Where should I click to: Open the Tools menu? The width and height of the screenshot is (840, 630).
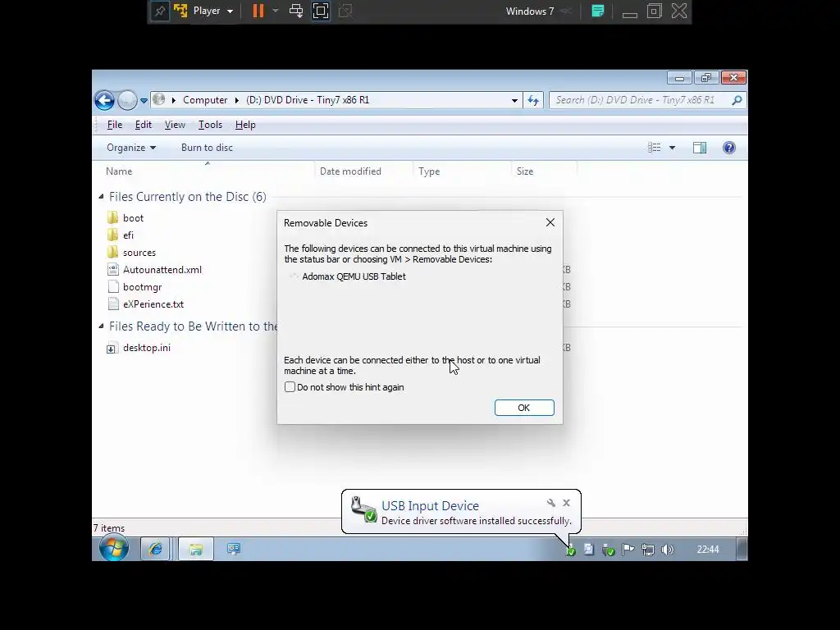tap(210, 125)
